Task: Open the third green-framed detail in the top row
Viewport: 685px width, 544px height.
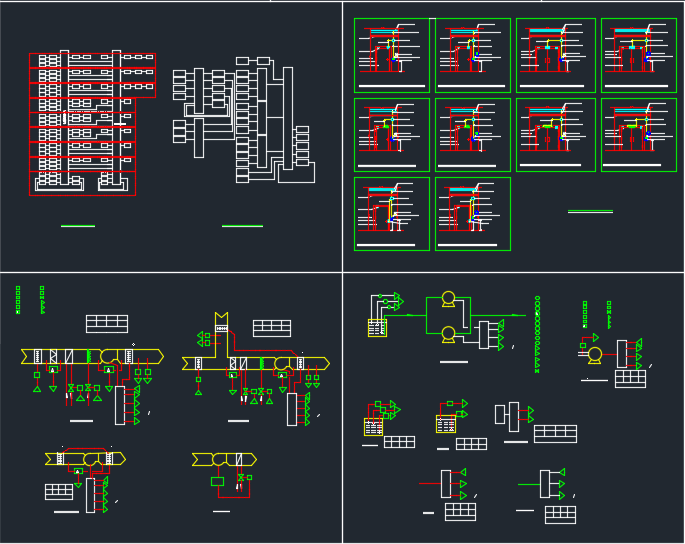Action: pyautogui.click(x=556, y=55)
